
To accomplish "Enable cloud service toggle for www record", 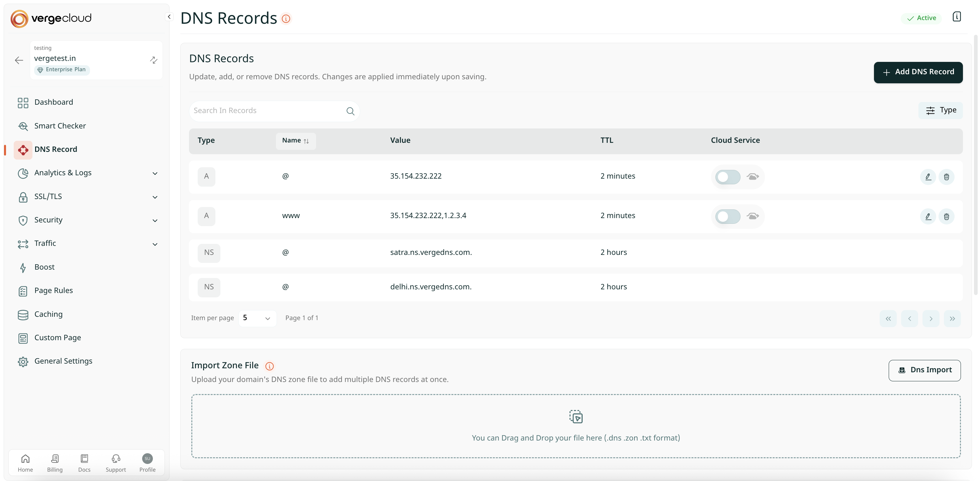I will click(727, 216).
